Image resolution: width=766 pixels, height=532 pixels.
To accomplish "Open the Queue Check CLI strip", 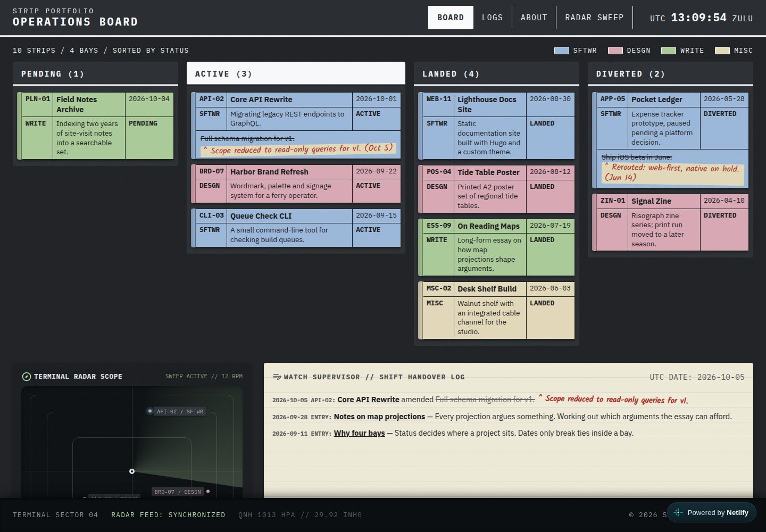I will [x=296, y=228].
